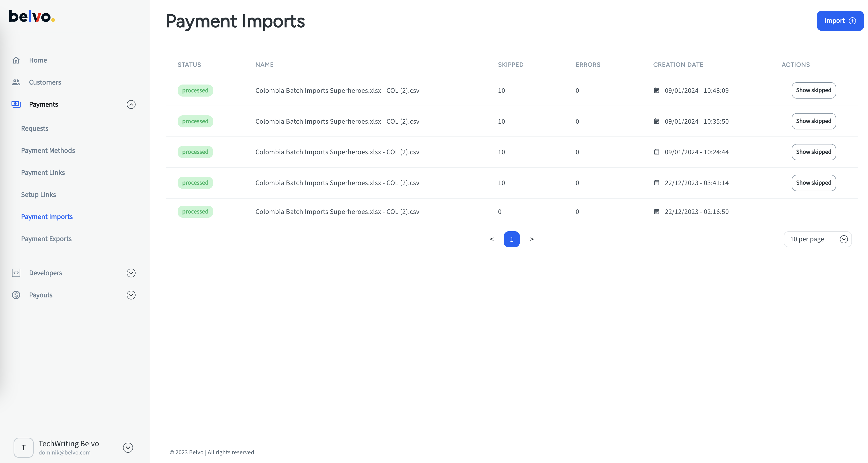Show skipped for the 10:24:44 import
The width and height of the screenshot is (868, 463).
814,152
